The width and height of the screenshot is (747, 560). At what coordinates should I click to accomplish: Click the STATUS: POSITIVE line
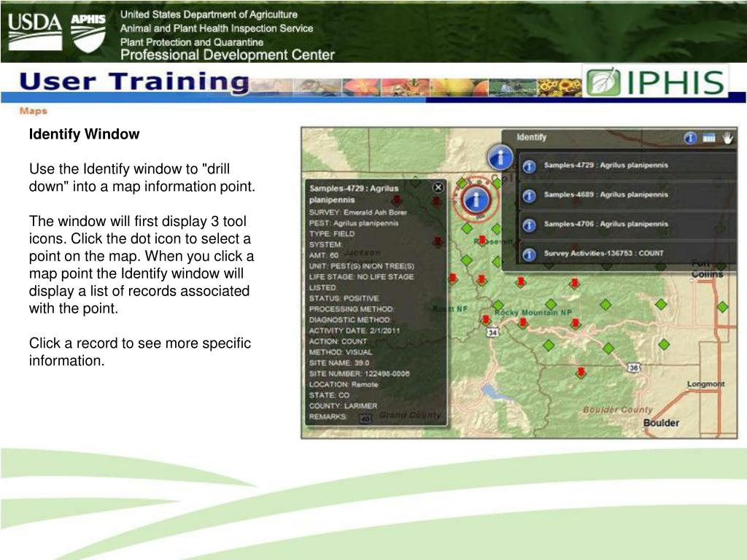(x=344, y=298)
